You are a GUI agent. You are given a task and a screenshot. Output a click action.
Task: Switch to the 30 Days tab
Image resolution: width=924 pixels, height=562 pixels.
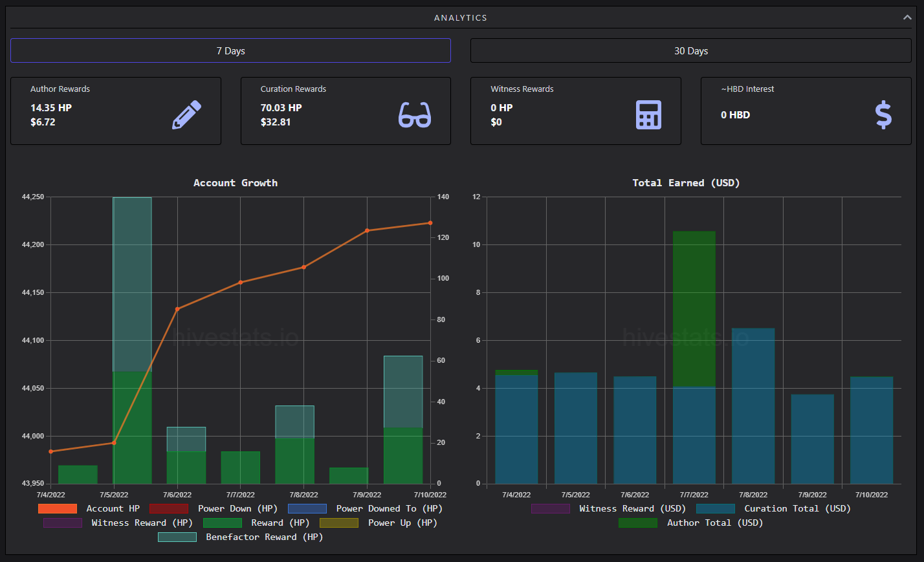click(691, 50)
